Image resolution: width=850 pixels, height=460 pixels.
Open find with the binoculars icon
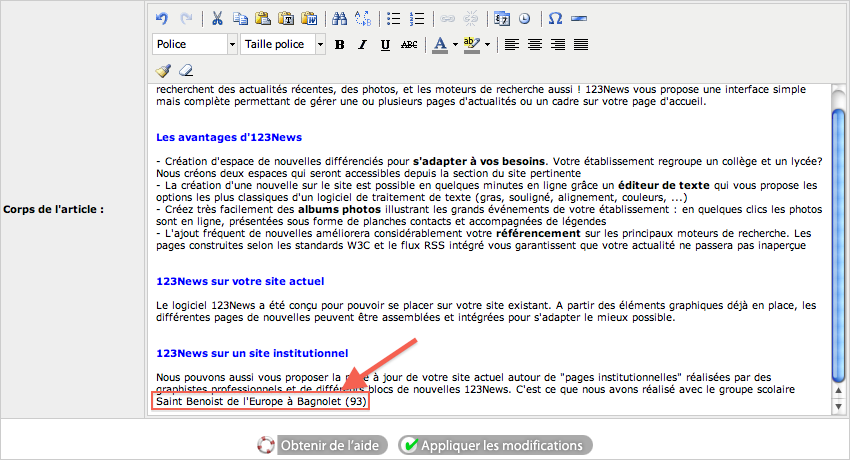coord(339,18)
